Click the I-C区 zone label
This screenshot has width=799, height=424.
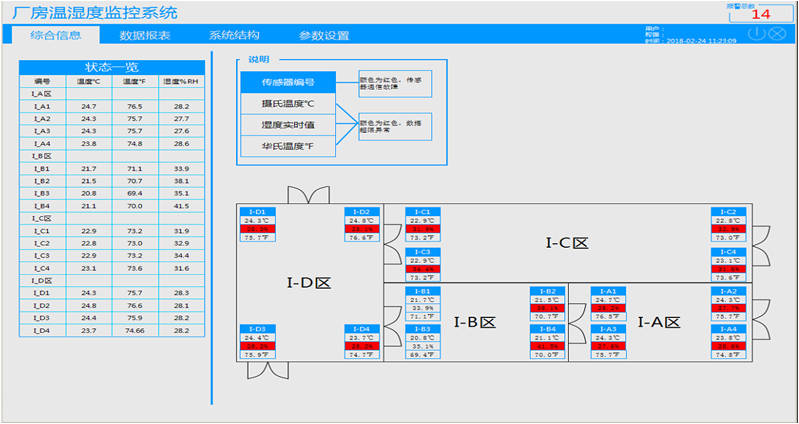[x=567, y=243]
